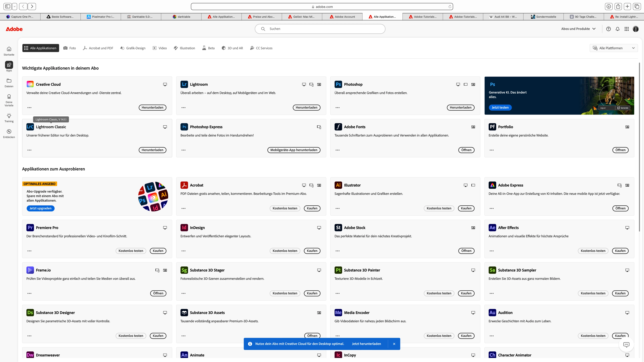644x362 pixels.
Task: Select the Foto category tab
Action: coord(70,48)
